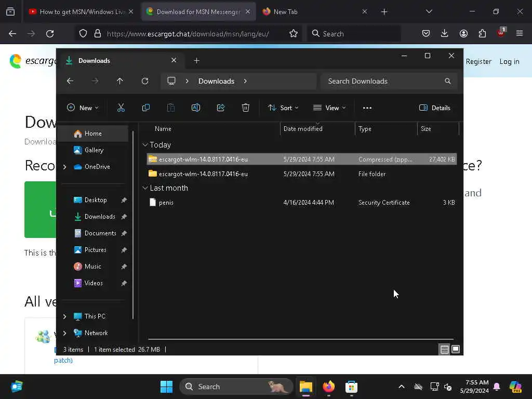
Task: Select Home in navigation pane
Action: tap(93, 134)
